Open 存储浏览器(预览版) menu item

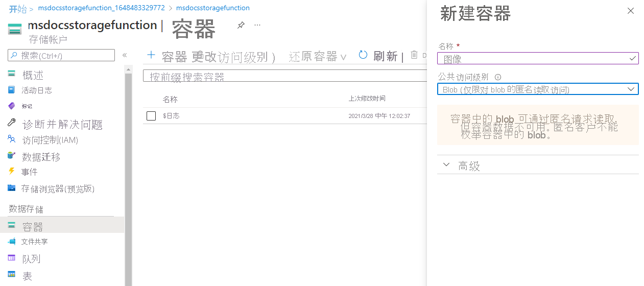[58, 188]
